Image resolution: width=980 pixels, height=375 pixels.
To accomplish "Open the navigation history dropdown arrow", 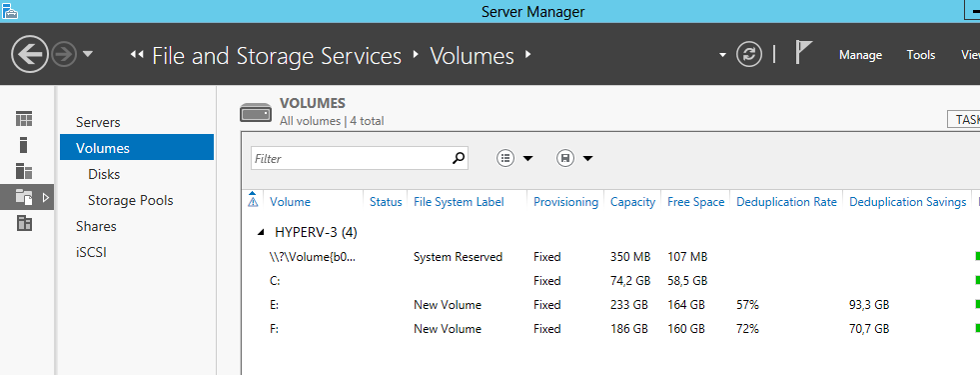I will click(x=88, y=54).
